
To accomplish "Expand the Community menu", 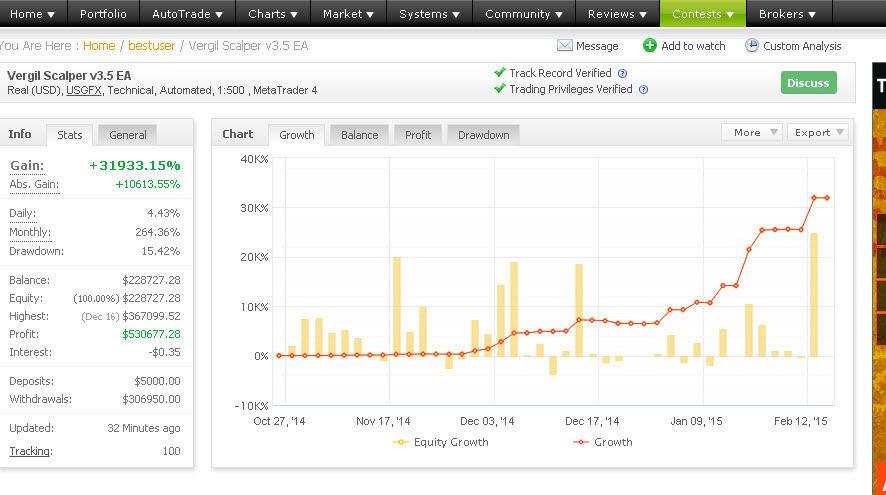I will [x=523, y=14].
